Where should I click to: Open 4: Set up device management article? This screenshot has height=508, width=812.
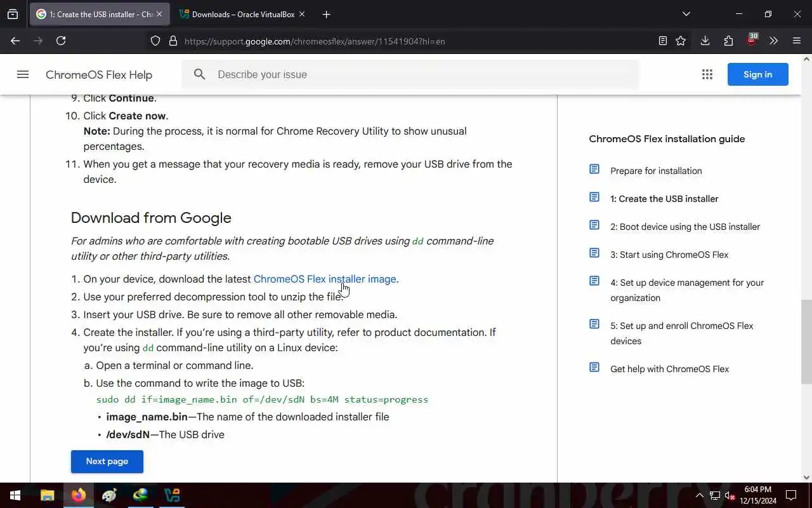point(687,290)
